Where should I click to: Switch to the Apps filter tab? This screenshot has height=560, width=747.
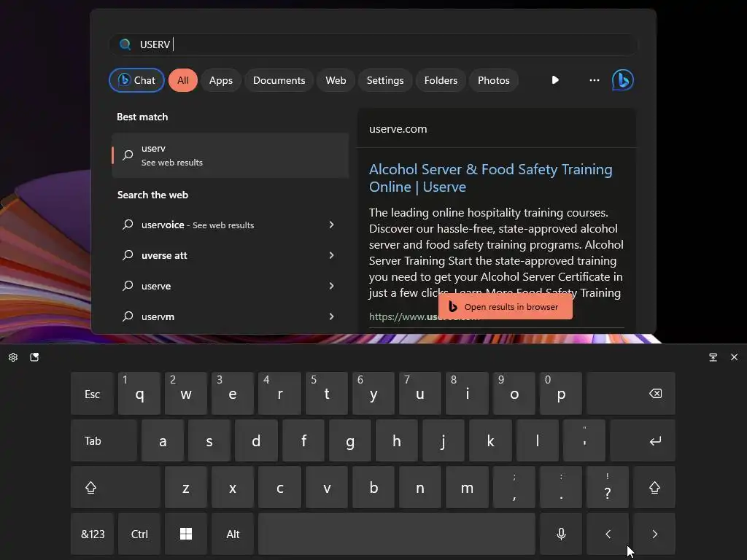220,80
